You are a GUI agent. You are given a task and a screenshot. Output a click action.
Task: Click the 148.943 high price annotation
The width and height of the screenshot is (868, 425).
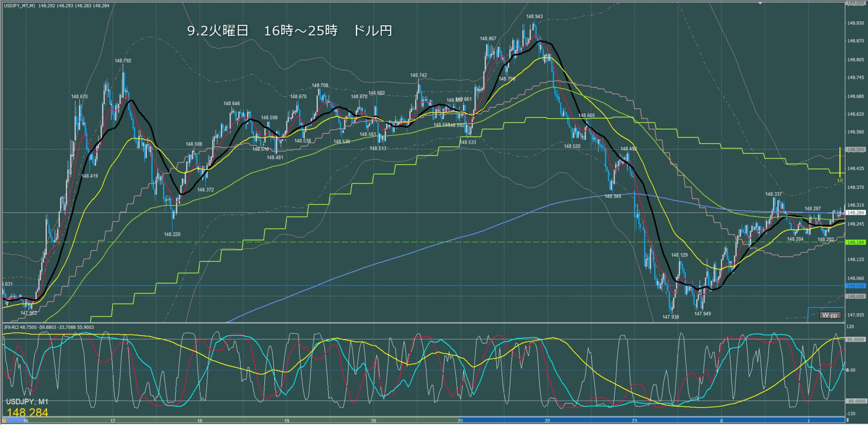point(534,17)
